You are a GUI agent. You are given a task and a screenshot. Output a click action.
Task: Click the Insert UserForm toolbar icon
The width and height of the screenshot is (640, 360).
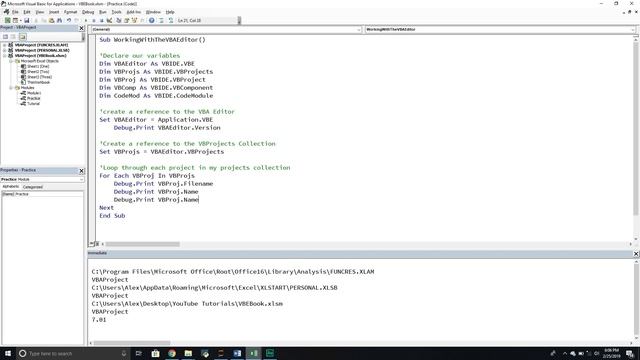pos(15,20)
